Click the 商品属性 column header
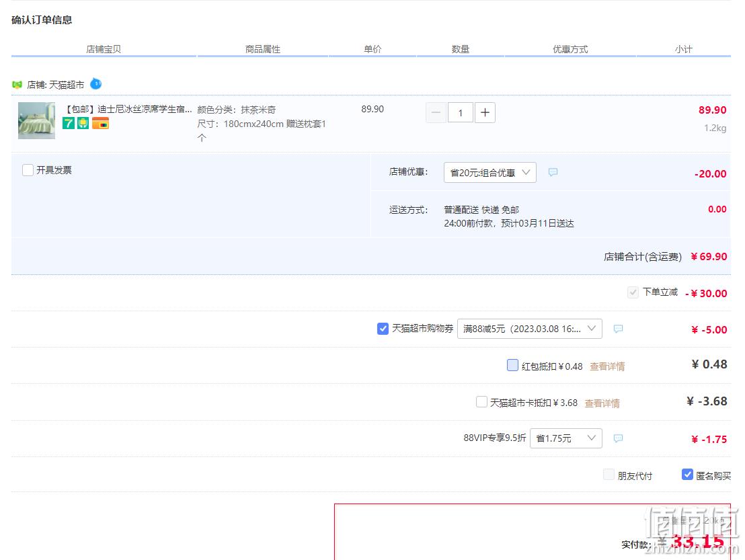 263,49
